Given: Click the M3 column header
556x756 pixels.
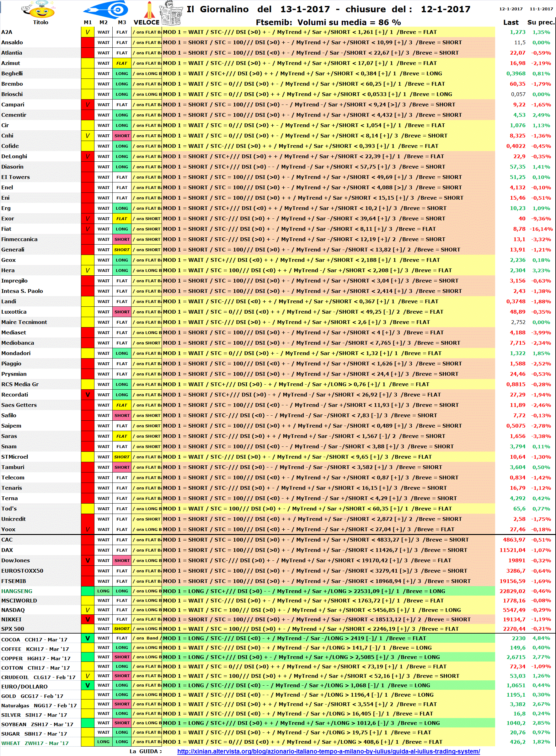Looking at the screenshot, I should pyautogui.click(x=122, y=22).
